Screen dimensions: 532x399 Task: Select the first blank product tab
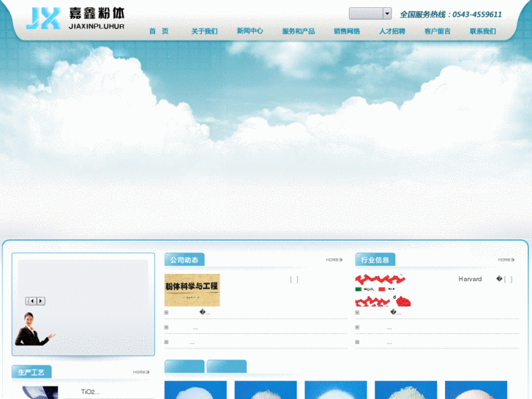[x=184, y=366]
